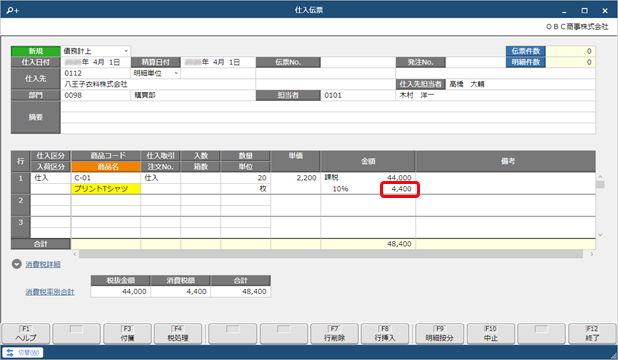Image resolution: width=618 pixels, height=360 pixels.
Task: Click the 明細件数 count field
Action: pos(570,62)
